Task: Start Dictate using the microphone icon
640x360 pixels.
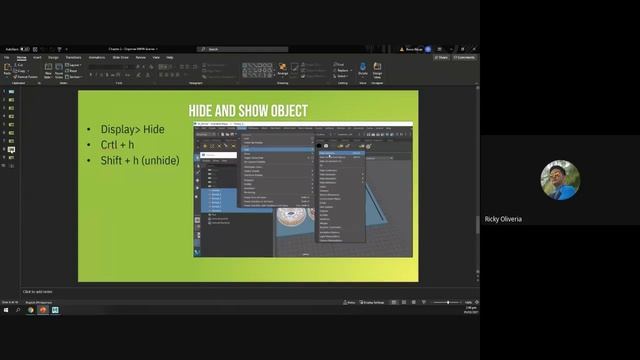Action: pos(363,69)
